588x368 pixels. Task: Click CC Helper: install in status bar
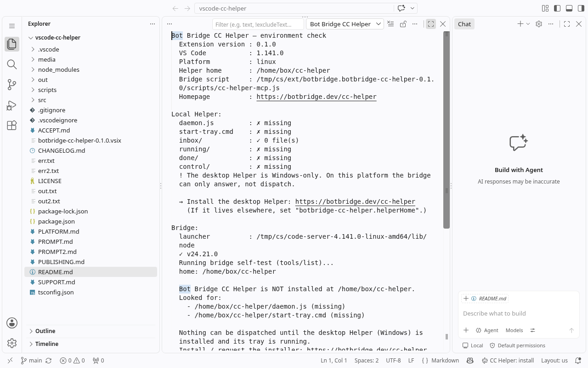tap(508, 361)
